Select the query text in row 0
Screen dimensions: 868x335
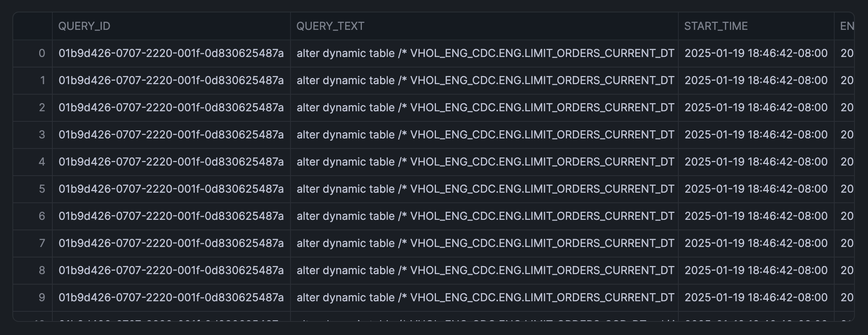click(485, 53)
